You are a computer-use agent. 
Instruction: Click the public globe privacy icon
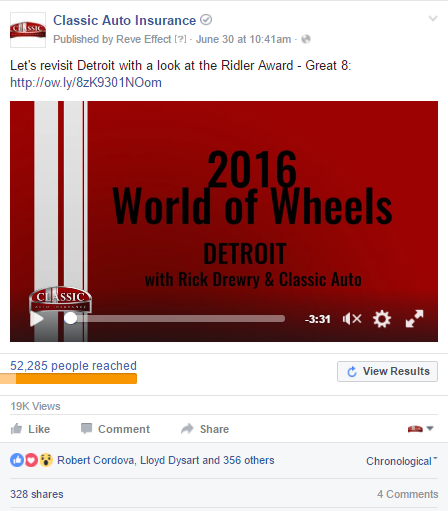coord(306,39)
